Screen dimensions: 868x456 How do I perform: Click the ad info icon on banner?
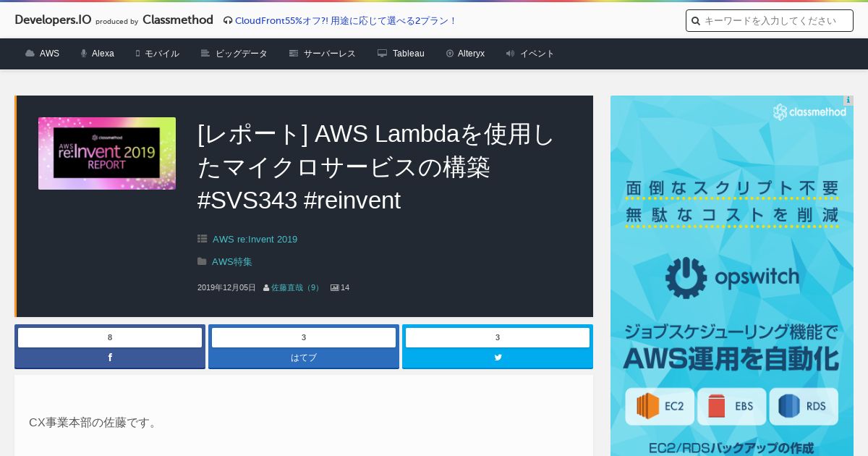coord(848,101)
